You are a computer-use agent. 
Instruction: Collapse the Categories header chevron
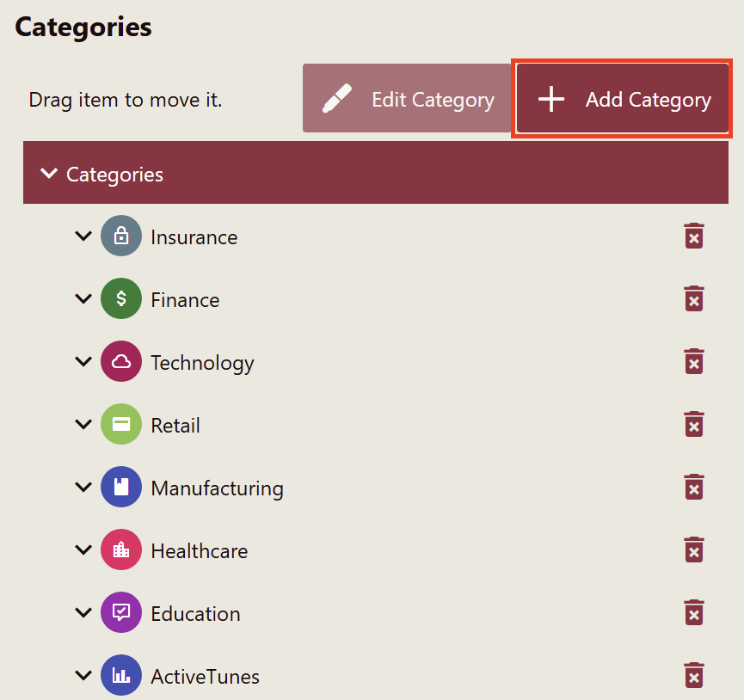pyautogui.click(x=49, y=174)
